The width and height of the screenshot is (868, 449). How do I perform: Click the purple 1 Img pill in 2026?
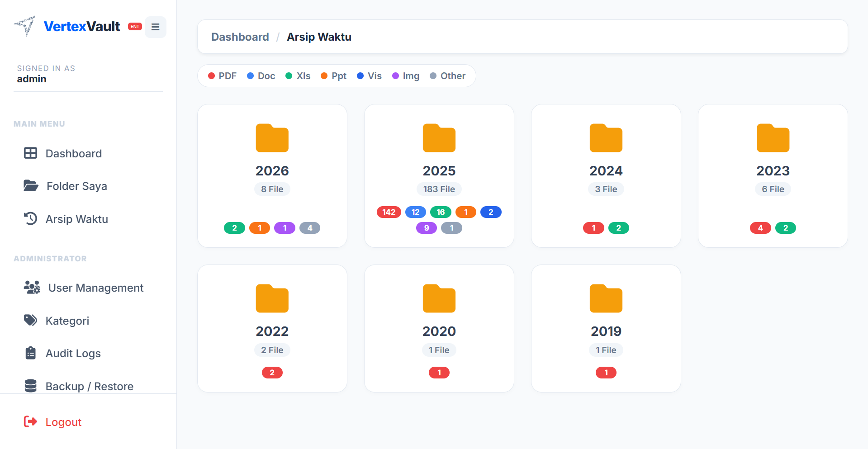point(285,228)
